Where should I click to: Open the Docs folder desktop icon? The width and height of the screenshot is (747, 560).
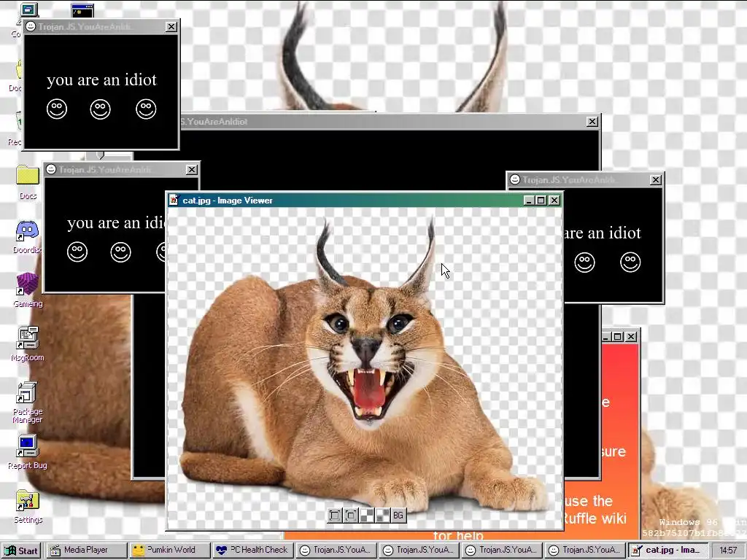pyautogui.click(x=28, y=182)
